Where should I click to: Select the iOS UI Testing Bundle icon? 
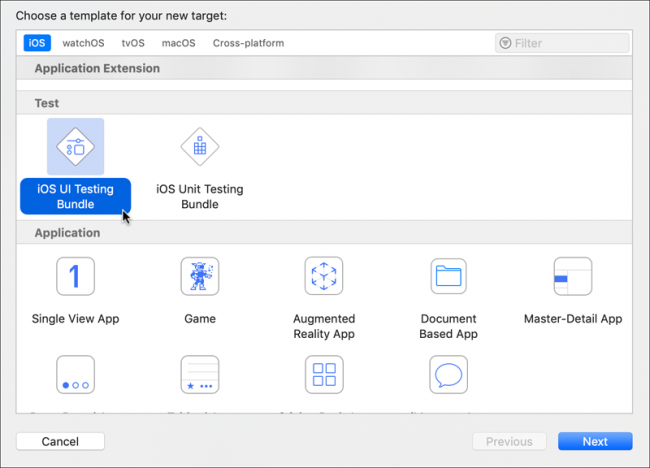pyautogui.click(x=75, y=147)
